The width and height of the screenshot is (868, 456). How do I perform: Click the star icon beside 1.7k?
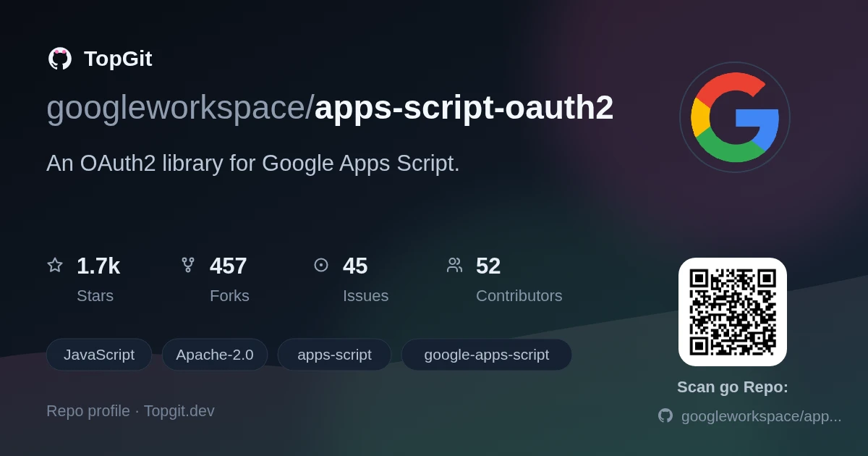(55, 265)
